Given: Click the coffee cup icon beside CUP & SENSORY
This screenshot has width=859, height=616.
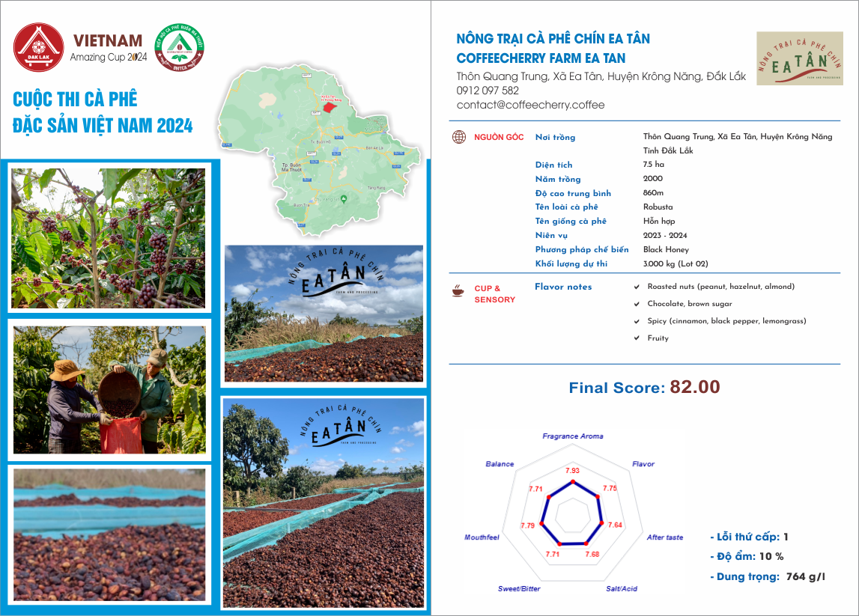Looking at the screenshot, I should (458, 290).
